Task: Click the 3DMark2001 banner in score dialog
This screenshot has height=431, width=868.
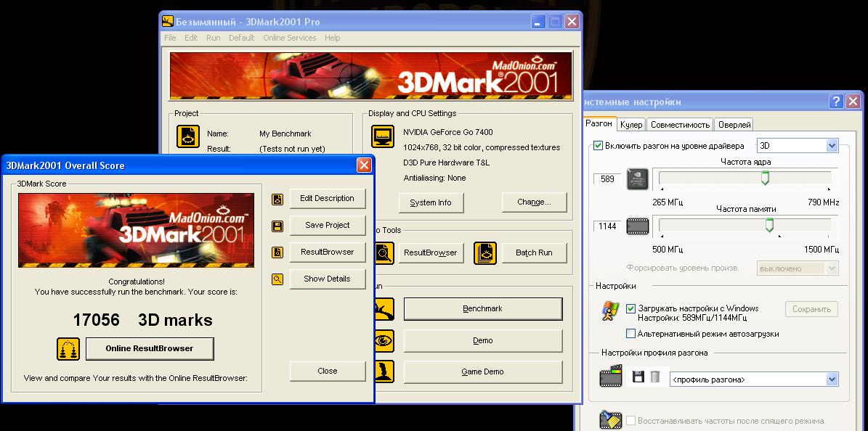Action: pyautogui.click(x=136, y=230)
